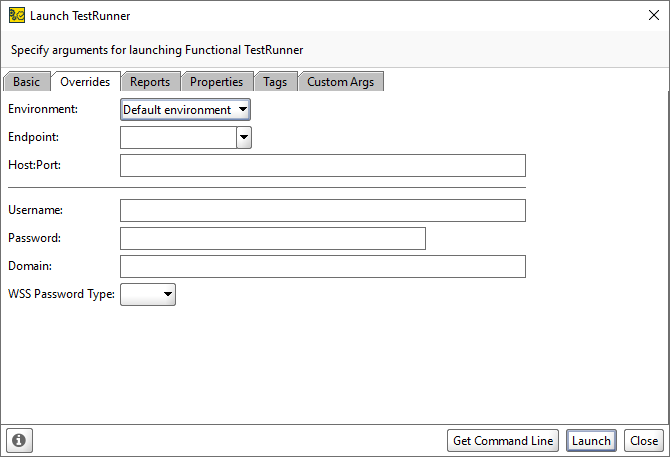The height and width of the screenshot is (457, 670).
Task: Open the WSS Password Type dropdown
Action: pyautogui.click(x=148, y=294)
